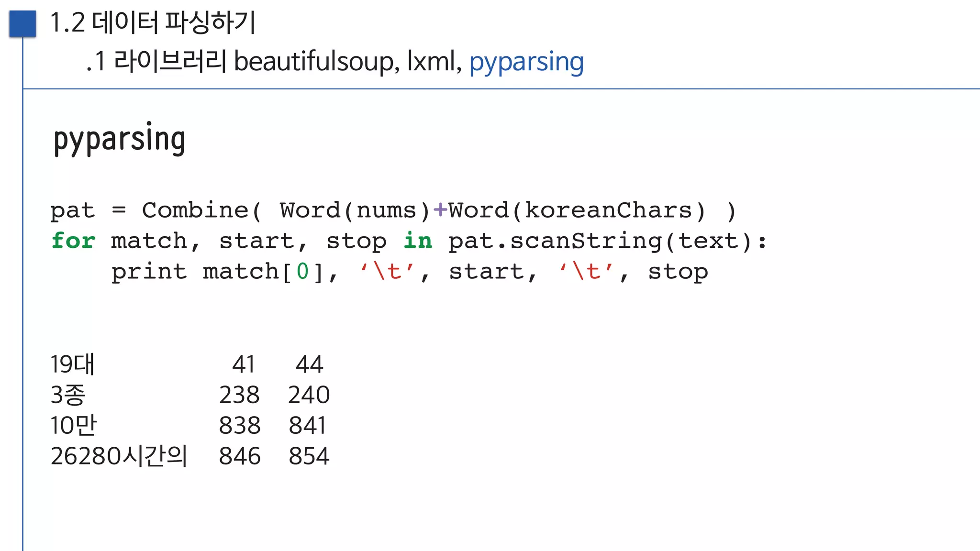Click 'pat' at start of first code line

click(x=73, y=211)
